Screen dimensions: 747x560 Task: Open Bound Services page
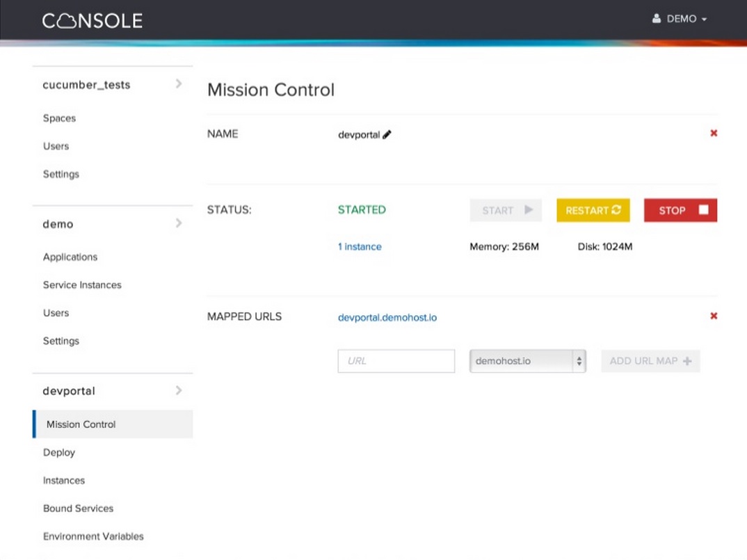click(x=78, y=509)
